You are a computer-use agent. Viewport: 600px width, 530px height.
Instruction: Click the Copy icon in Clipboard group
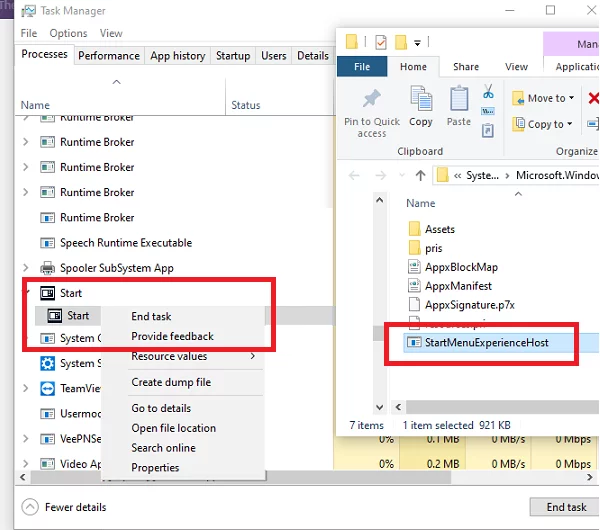coord(421,102)
